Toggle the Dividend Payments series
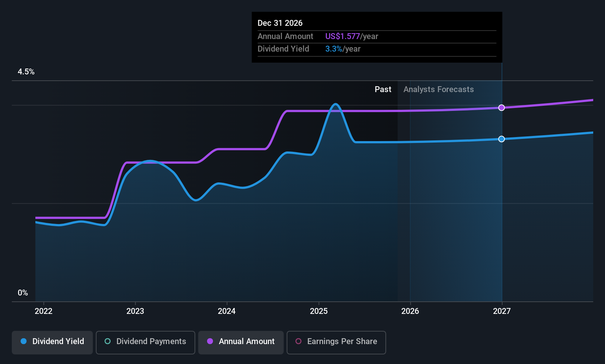605x364 pixels. (x=146, y=342)
